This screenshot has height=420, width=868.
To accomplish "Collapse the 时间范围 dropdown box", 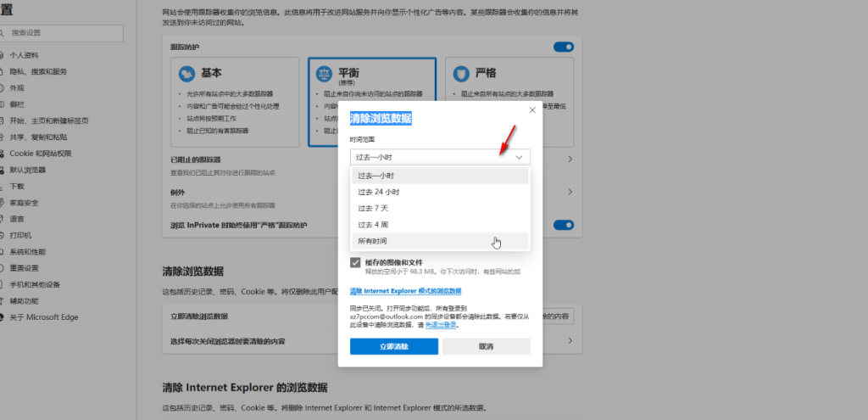I will click(x=440, y=157).
